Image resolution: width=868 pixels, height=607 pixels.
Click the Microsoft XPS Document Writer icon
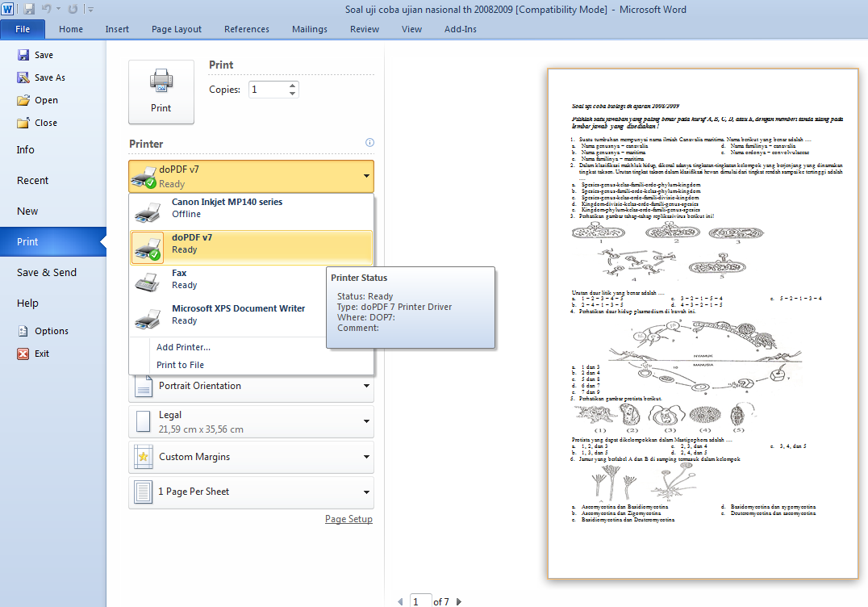pyautogui.click(x=148, y=317)
